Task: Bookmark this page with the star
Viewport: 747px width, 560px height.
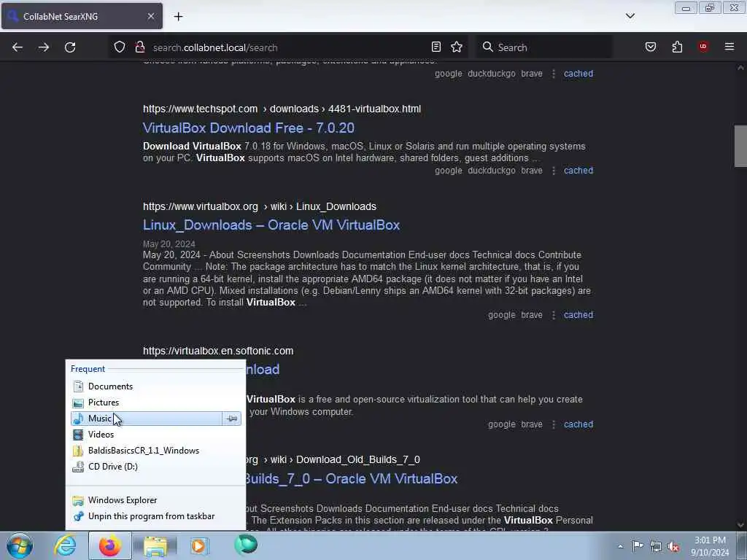Action: tap(457, 47)
